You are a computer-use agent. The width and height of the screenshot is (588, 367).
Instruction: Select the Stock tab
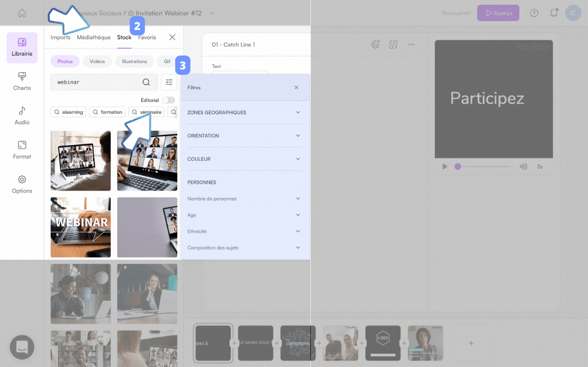124,37
